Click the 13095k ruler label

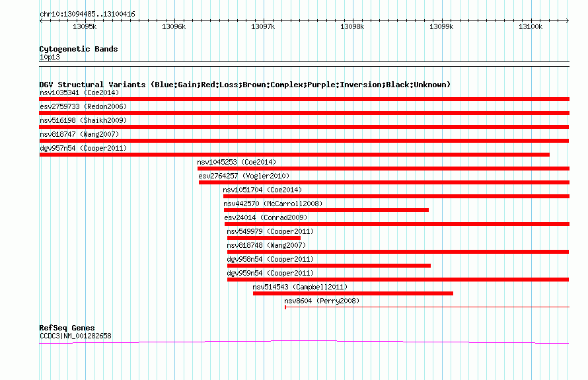pyautogui.click(x=85, y=26)
